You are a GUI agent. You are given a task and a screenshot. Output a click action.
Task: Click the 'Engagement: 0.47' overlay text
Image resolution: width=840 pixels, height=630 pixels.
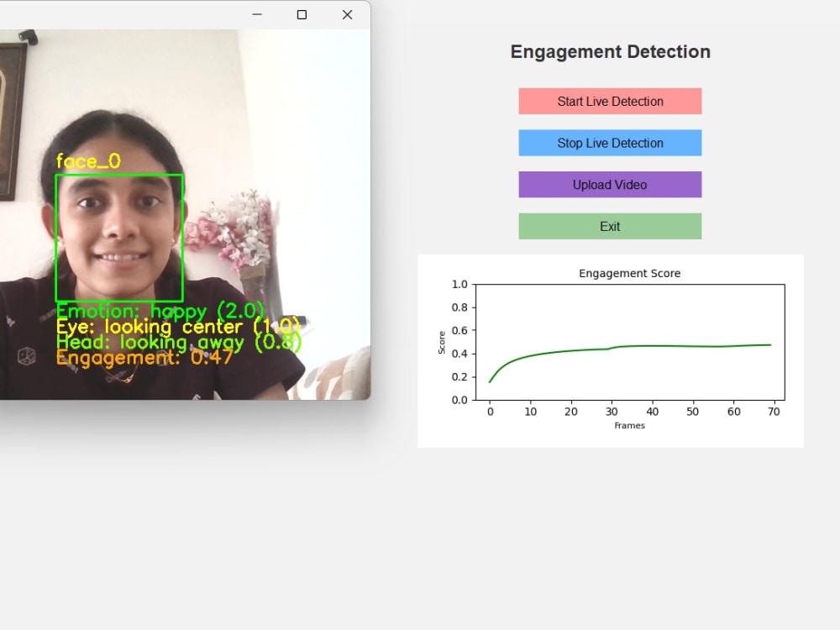(x=144, y=357)
